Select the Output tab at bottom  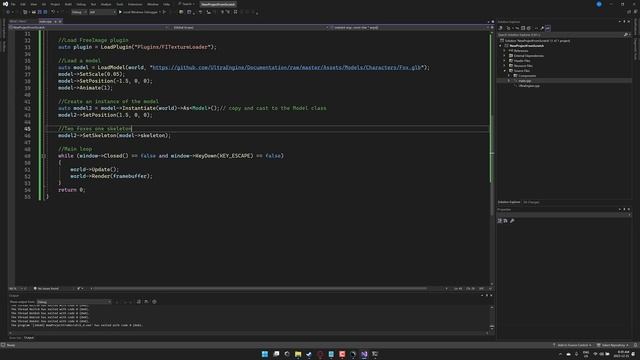29,338
